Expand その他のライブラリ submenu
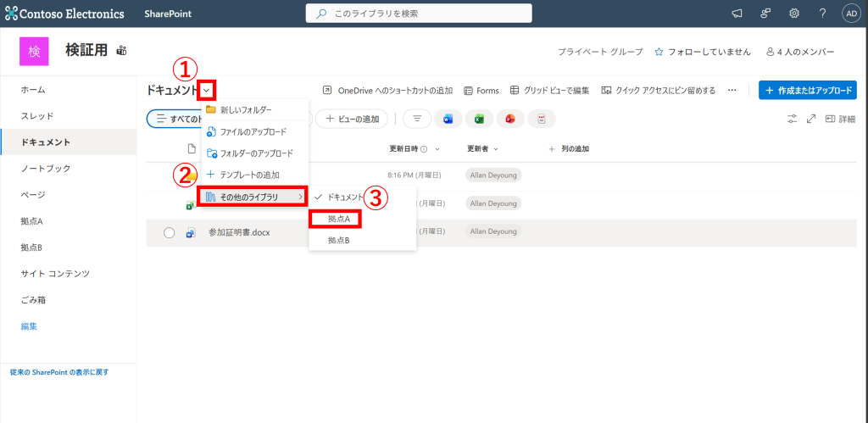This screenshot has height=423, width=868. (x=253, y=198)
